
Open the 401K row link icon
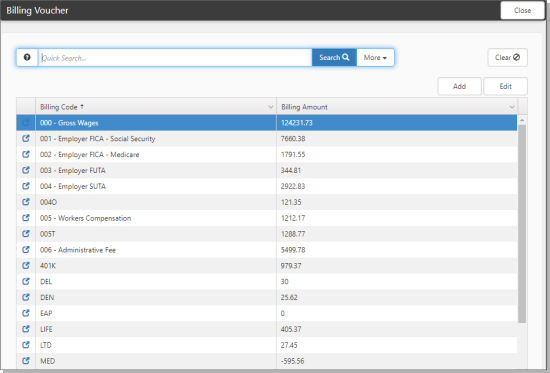pyautogui.click(x=26, y=266)
